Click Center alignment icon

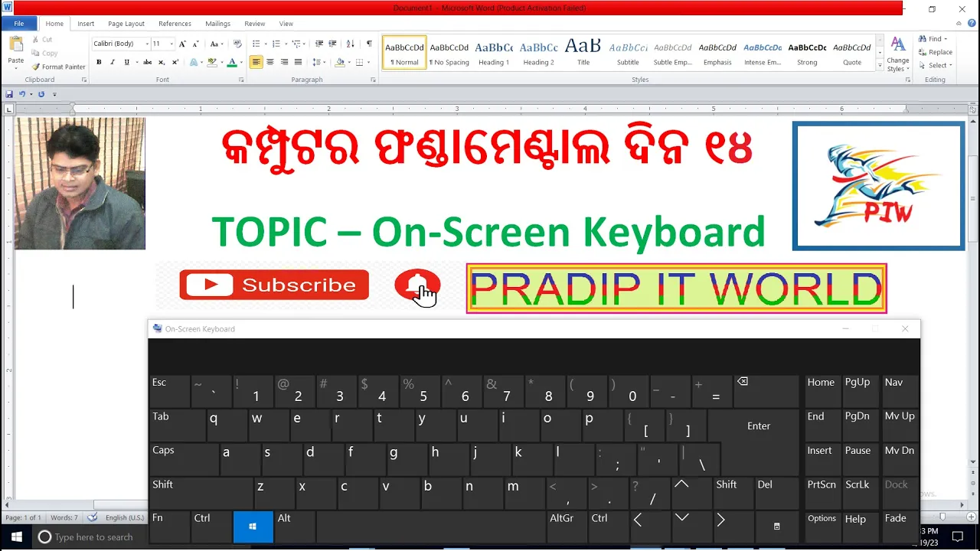point(270,62)
